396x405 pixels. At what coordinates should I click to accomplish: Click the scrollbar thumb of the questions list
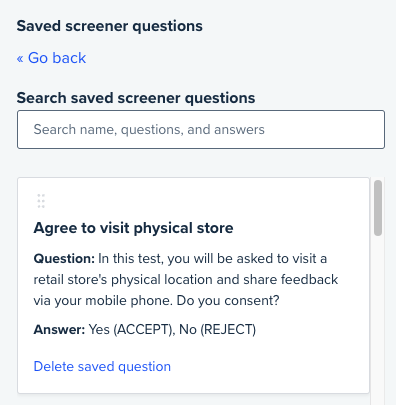378,208
